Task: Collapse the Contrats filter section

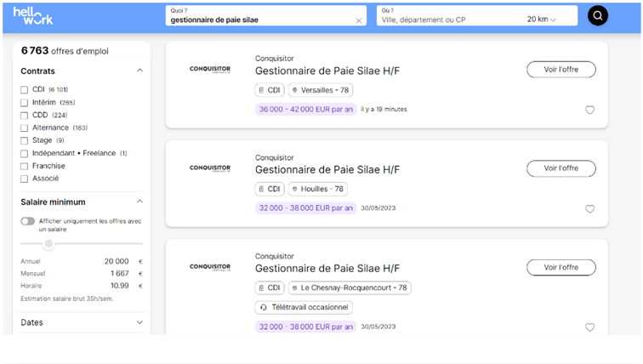Action: tap(139, 71)
